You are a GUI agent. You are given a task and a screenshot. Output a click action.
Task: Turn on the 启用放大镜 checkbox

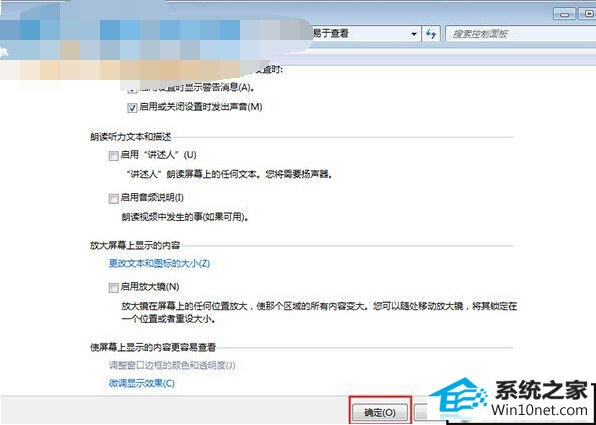(x=113, y=288)
